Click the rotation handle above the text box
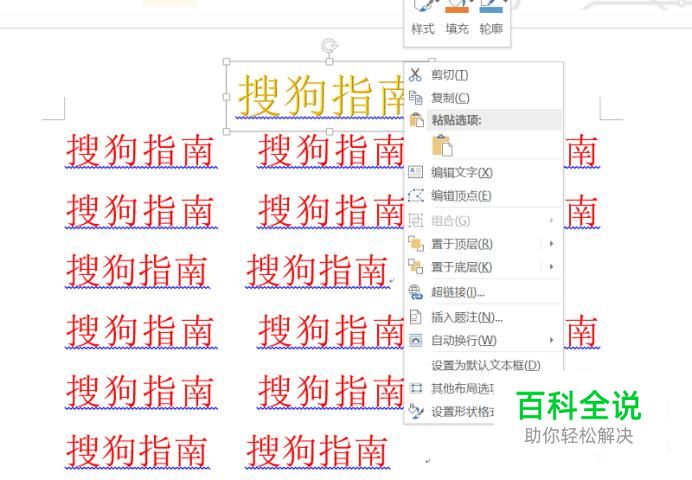Screen dimensions: 692x480 pyautogui.click(x=329, y=45)
